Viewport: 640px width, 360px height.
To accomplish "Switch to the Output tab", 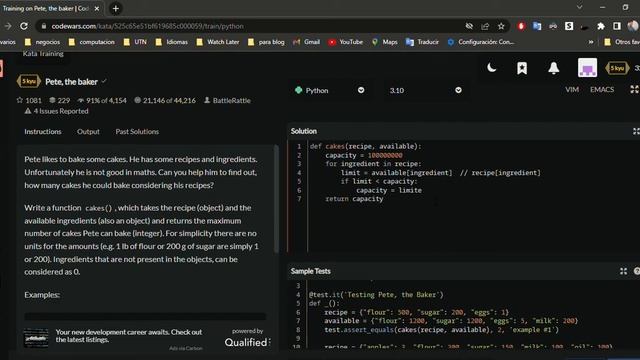I will (x=88, y=131).
